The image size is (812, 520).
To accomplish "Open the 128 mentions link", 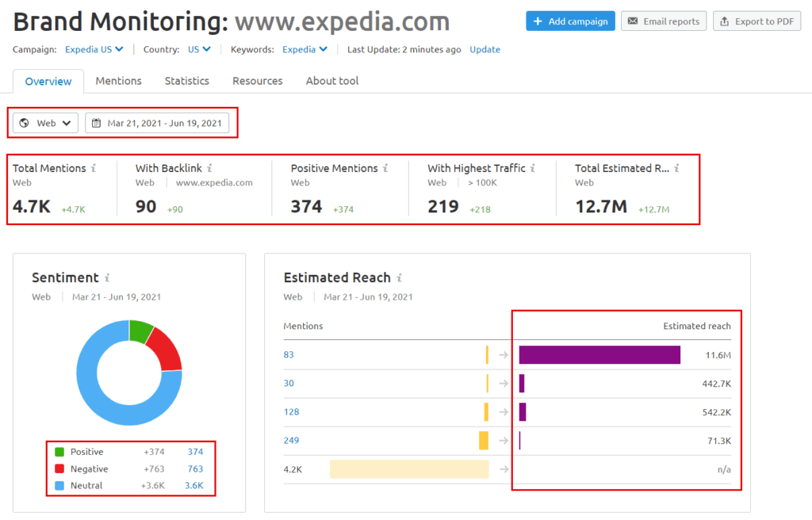I will coord(291,411).
